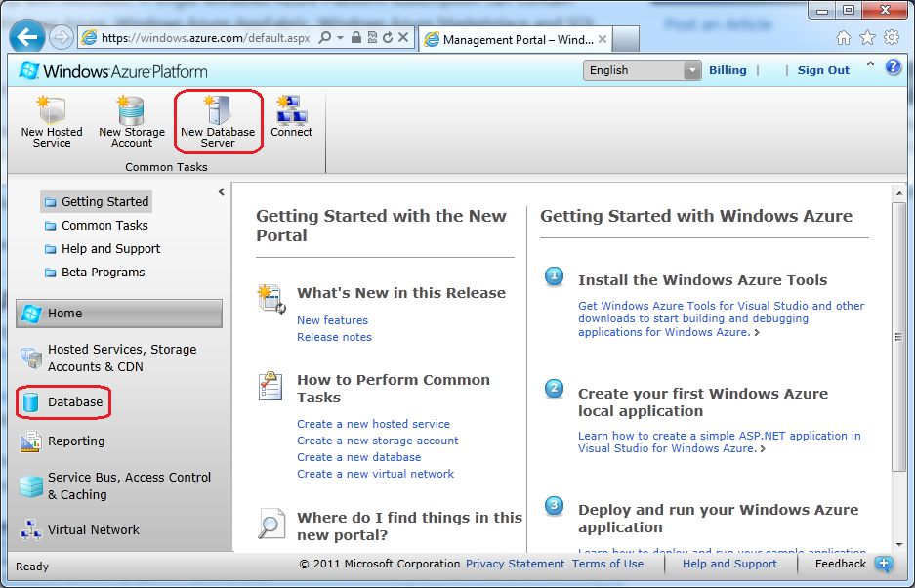Open a new blank browser tab
This screenshot has height=588, width=915.
[626, 39]
